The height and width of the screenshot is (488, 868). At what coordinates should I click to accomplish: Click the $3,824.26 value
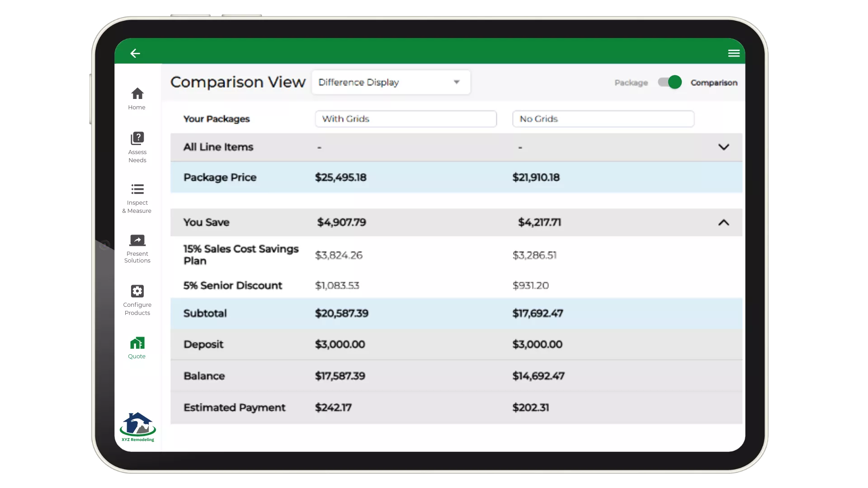tap(339, 255)
